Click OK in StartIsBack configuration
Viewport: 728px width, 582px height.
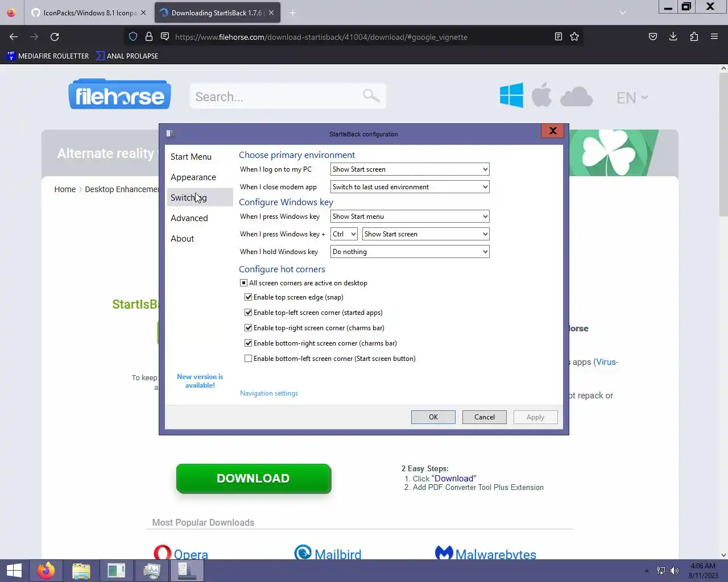click(x=433, y=417)
